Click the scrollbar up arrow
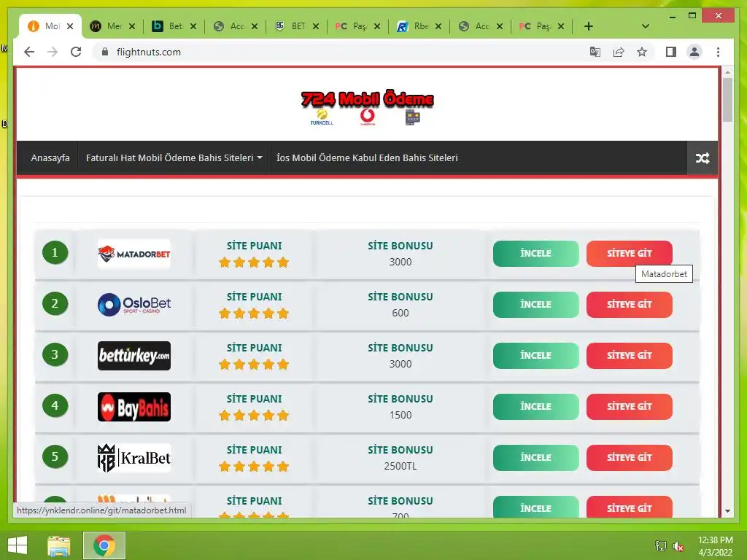Screen dimensions: 747x560 point(727,72)
